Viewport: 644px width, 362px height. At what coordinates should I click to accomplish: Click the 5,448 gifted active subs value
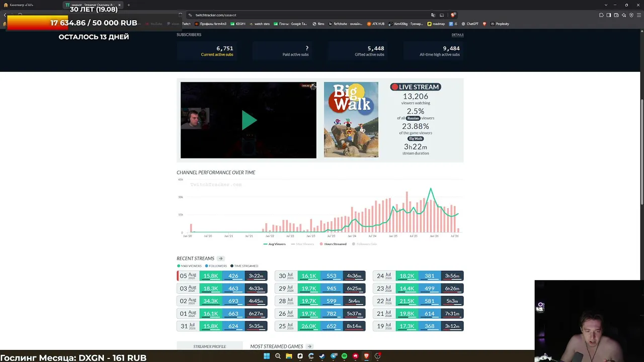[376, 48]
